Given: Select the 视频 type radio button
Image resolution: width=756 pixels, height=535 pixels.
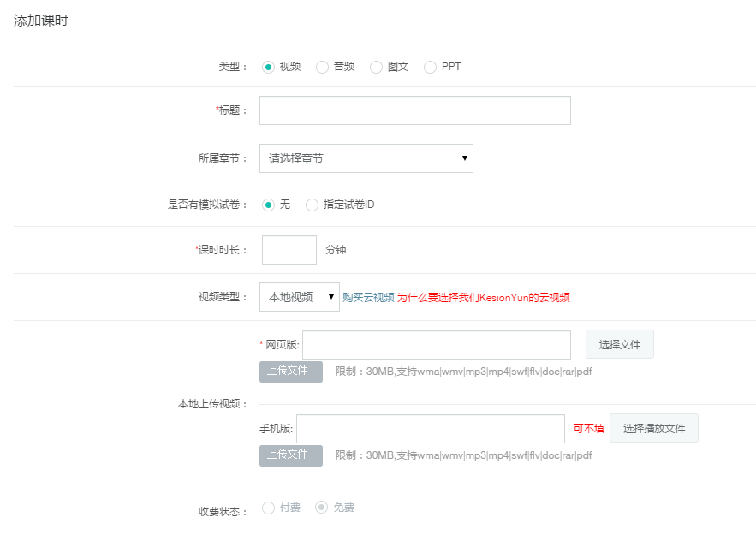Looking at the screenshot, I should tap(269, 67).
